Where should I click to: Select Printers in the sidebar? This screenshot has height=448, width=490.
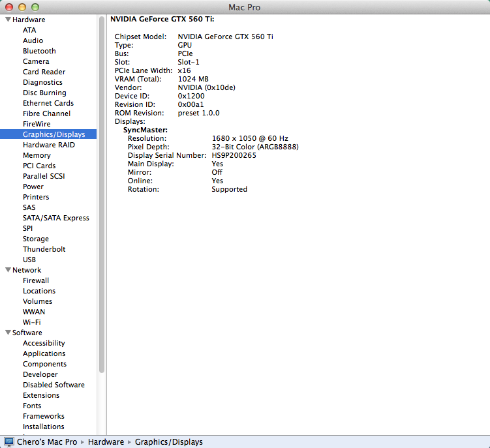(x=36, y=197)
